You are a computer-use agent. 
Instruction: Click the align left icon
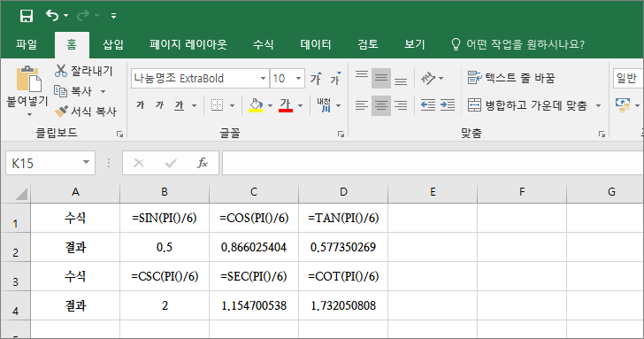click(362, 105)
